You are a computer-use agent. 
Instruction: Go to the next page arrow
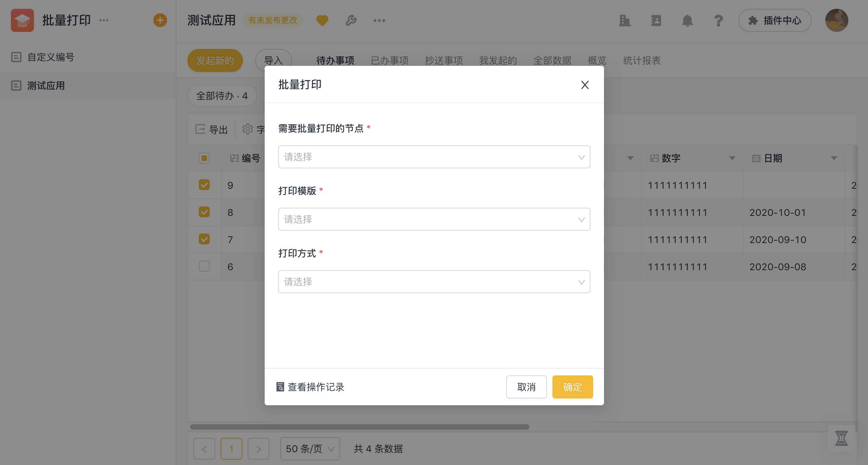pyautogui.click(x=259, y=449)
